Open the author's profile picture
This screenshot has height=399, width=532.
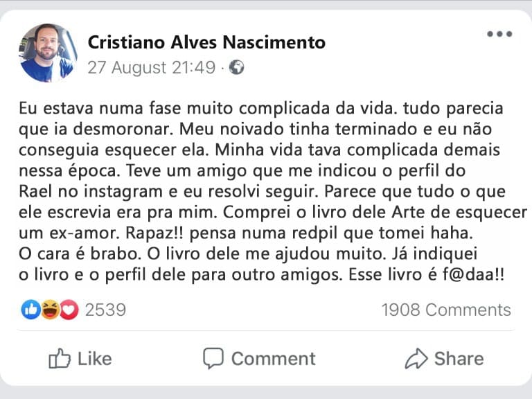(x=47, y=53)
